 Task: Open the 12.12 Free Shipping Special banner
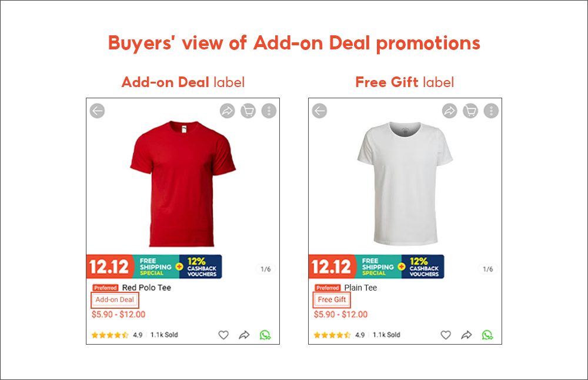point(155,266)
